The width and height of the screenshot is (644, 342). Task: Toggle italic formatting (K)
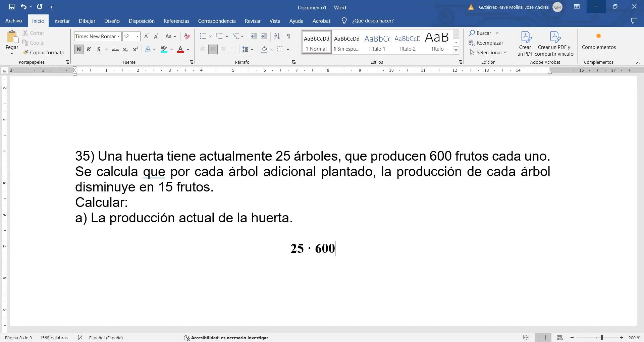[89, 50]
